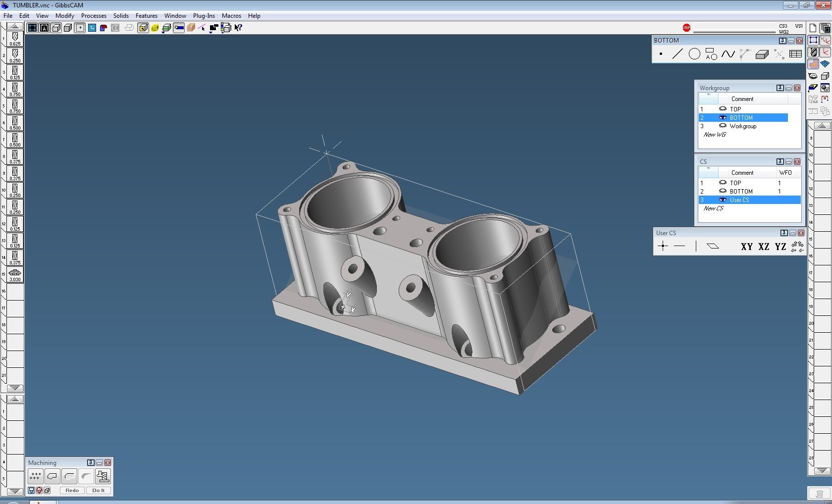Click the coordinate system axis icon in top toolbar
Screen dimensions: 832x504
coord(92,28)
